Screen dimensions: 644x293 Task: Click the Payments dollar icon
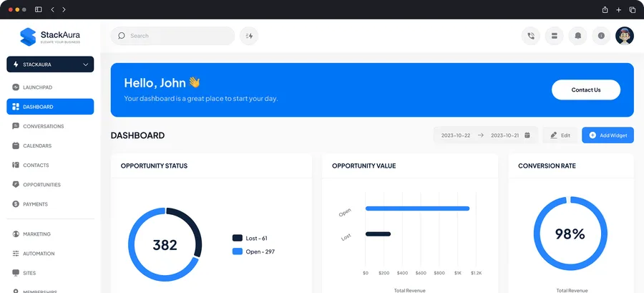(x=16, y=204)
